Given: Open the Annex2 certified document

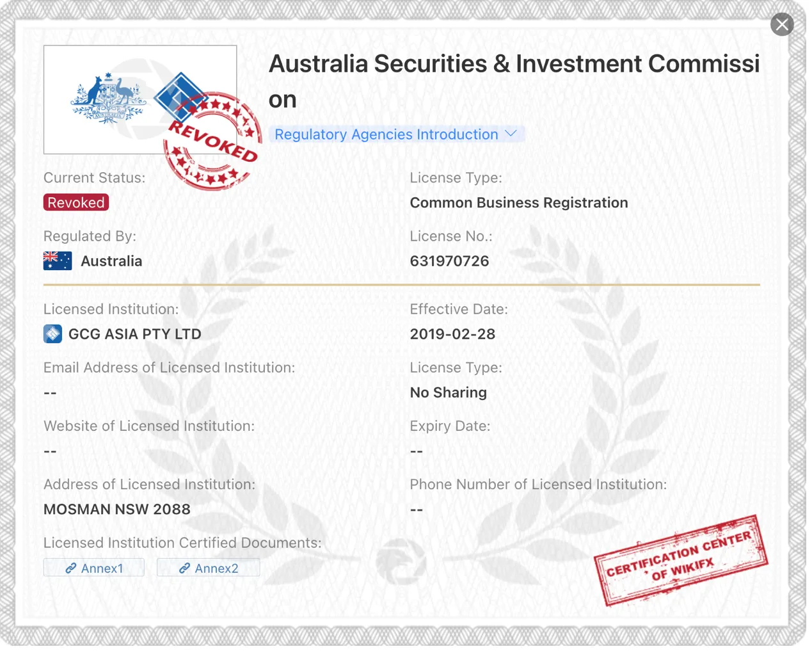Looking at the screenshot, I should pyautogui.click(x=209, y=568).
